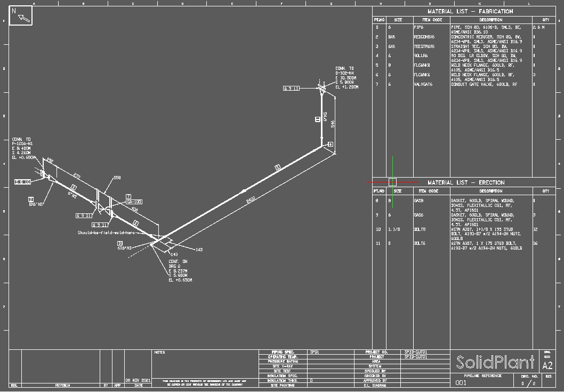Click the "NOTES" label in the title block
This screenshot has height=392, width=564.
coord(160,353)
